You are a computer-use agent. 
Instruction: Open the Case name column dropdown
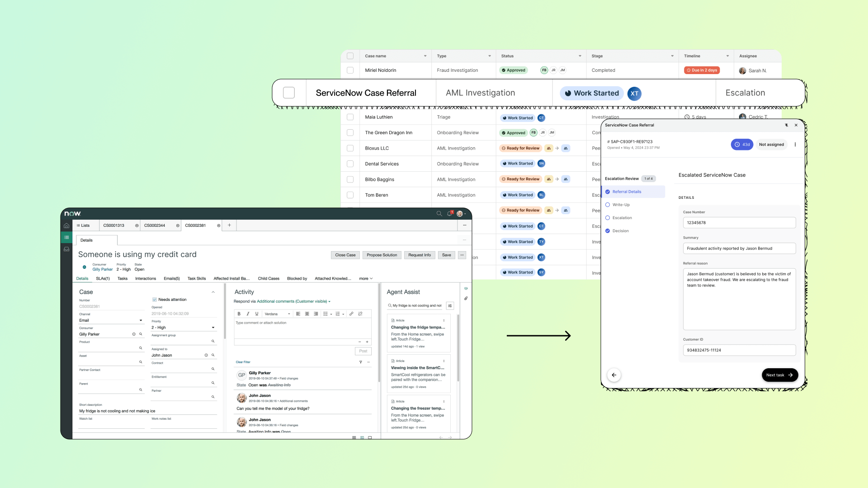(425, 56)
